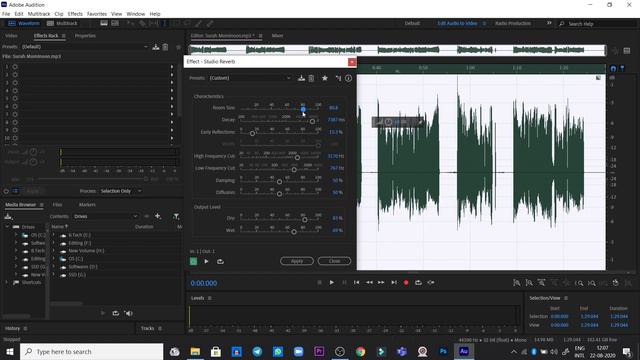Open the Effects menu

pos(75,14)
